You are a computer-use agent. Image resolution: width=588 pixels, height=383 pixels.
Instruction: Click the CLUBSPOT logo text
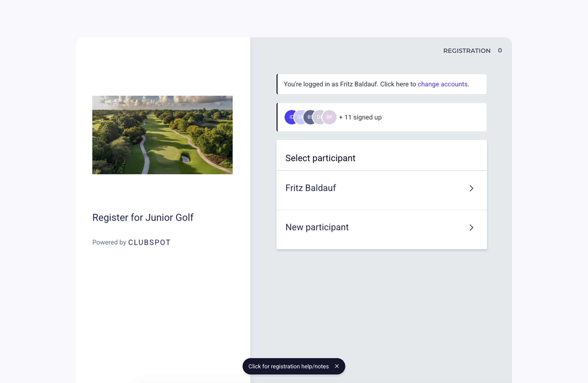coord(149,242)
